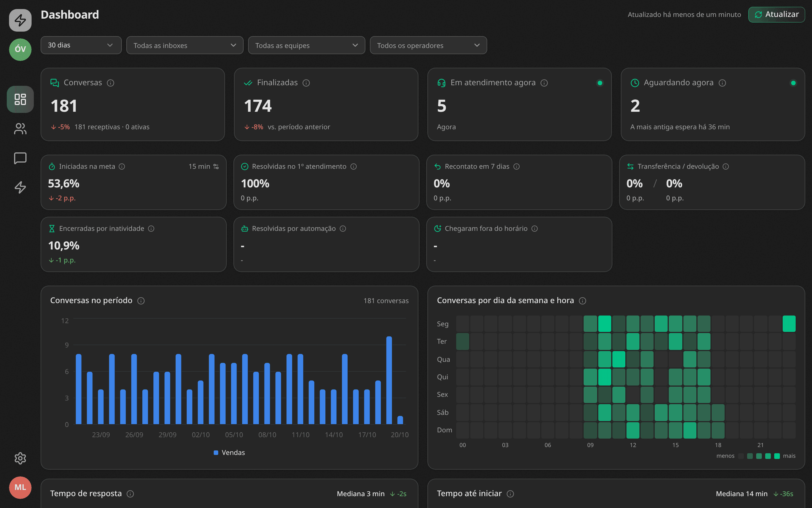The image size is (812, 508).
Task: Click the brightest Seg heatmap cell at hour 23
Action: [789, 323]
